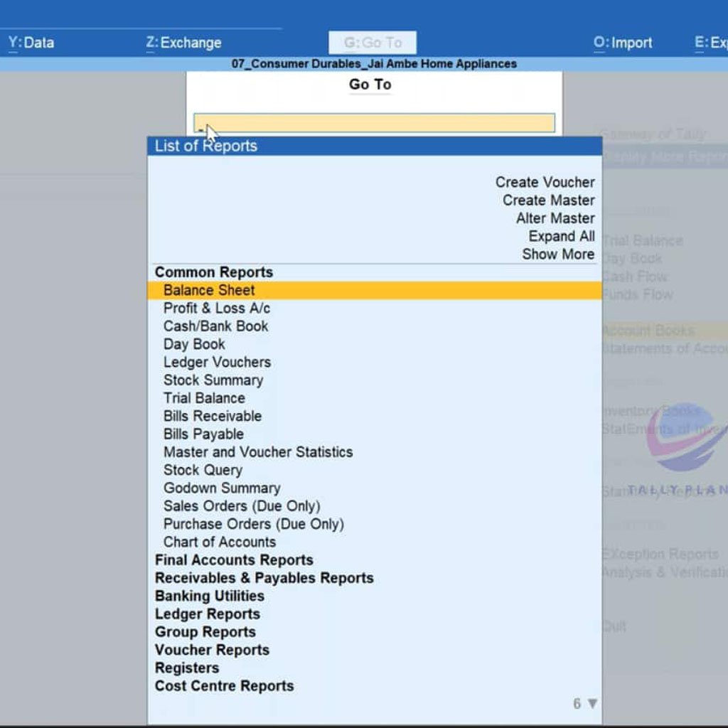Select Day Book from Common Reports
This screenshot has width=728, height=728.
[x=194, y=344]
